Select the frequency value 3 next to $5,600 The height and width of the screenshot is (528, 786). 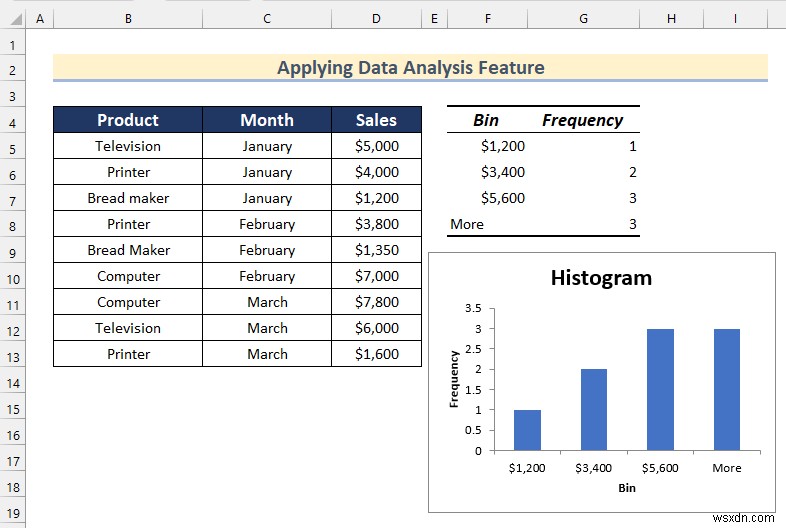pyautogui.click(x=583, y=198)
